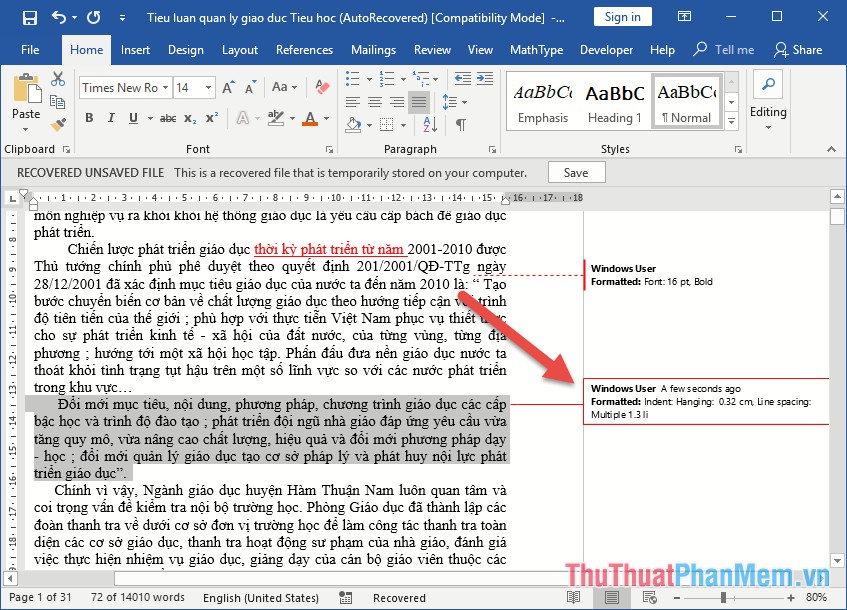Click Save in the recovered file bar

(576, 172)
